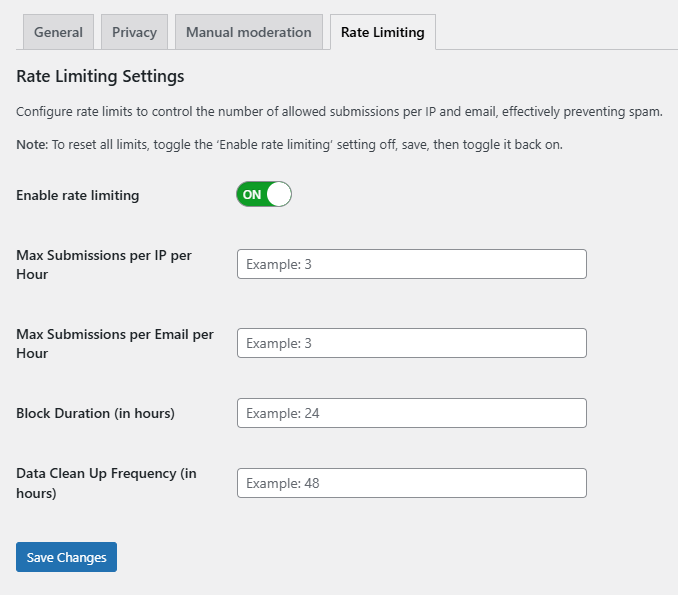678x595 pixels.
Task: Open the Privacy tab
Action: (134, 32)
